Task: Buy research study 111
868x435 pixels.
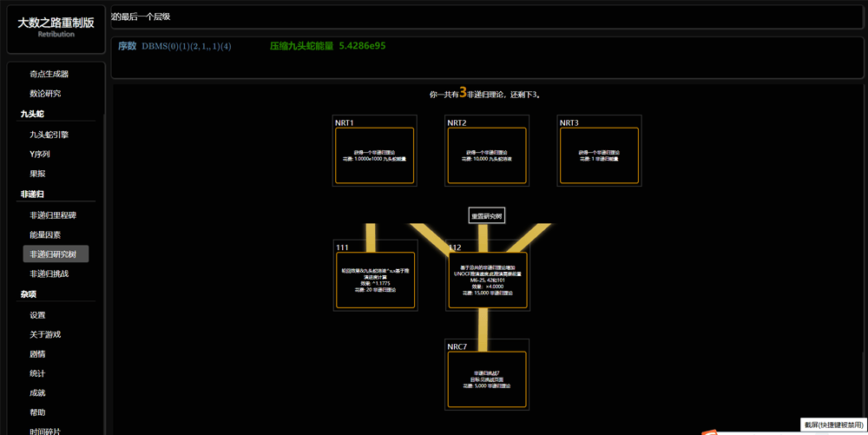Action: pos(375,280)
